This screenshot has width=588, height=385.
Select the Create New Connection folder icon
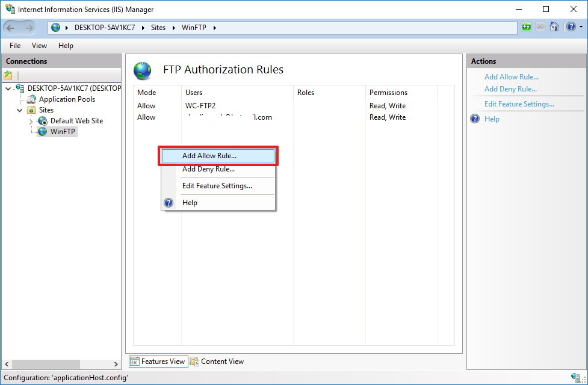coord(8,74)
